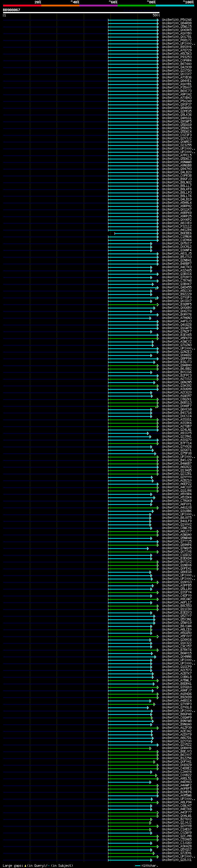Click the UniRef100_P93253 label
The width and height of the screenshot is (197, 868).
point(177,57)
